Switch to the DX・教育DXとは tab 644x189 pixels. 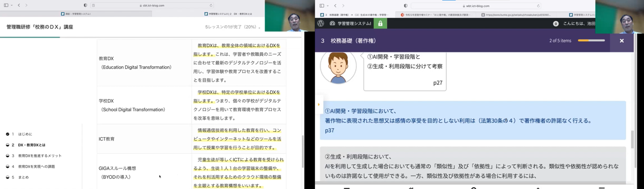point(228,14)
